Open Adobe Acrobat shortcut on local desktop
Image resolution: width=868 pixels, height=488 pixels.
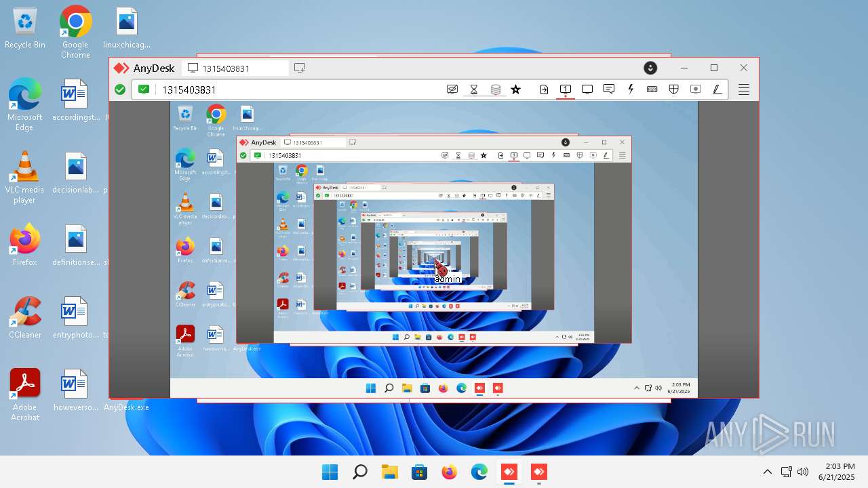pyautogui.click(x=24, y=395)
